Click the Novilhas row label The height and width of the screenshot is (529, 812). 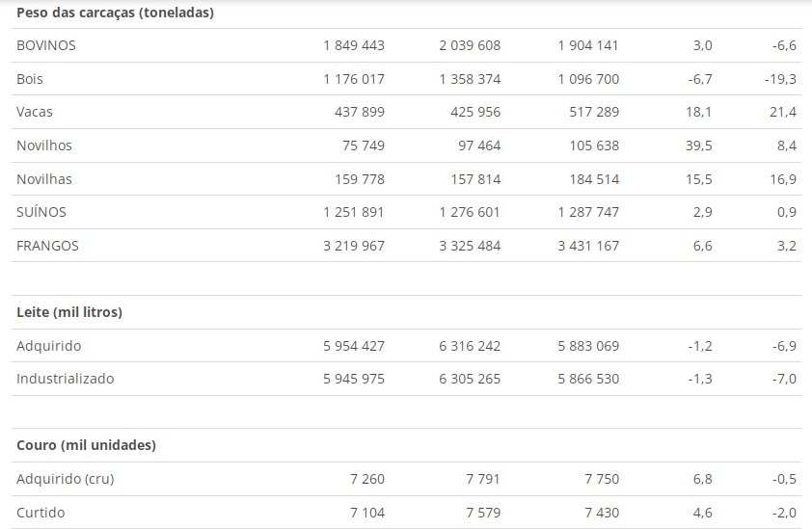pos(44,179)
